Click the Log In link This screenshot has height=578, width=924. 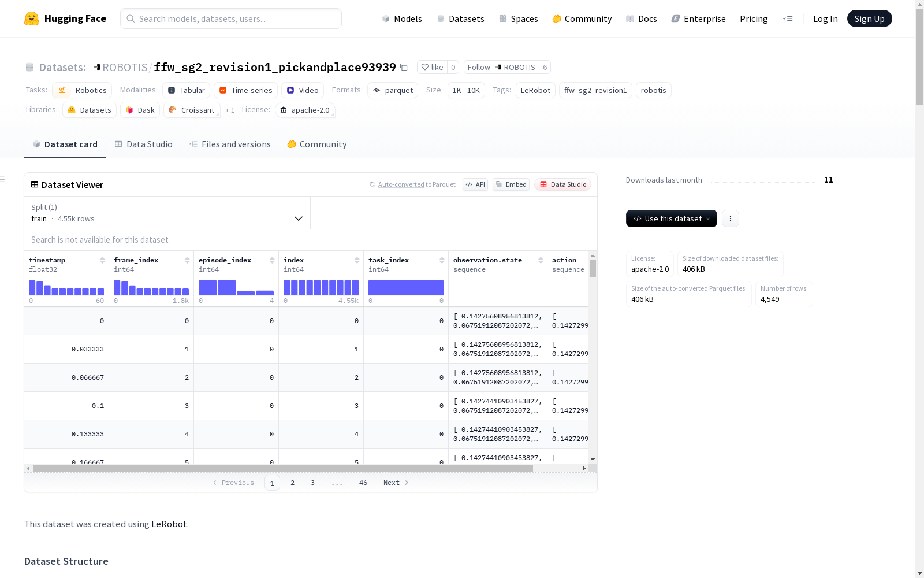(x=825, y=18)
